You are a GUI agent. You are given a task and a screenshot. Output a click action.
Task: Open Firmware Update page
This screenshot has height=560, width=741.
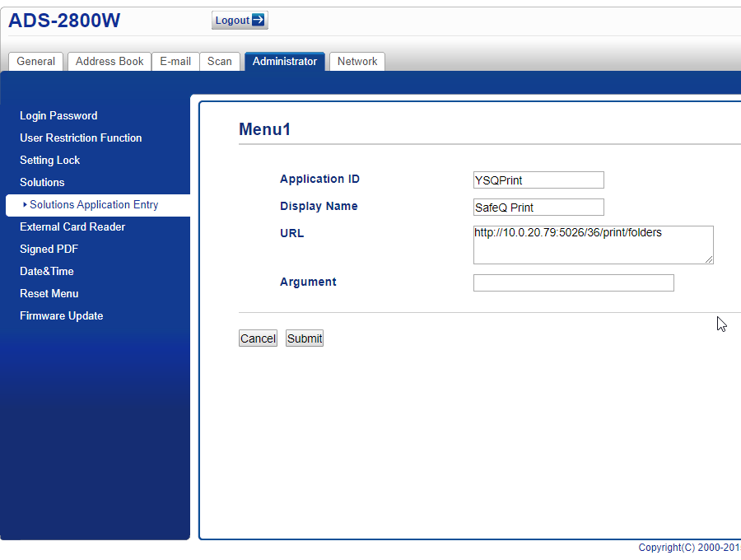pos(62,316)
